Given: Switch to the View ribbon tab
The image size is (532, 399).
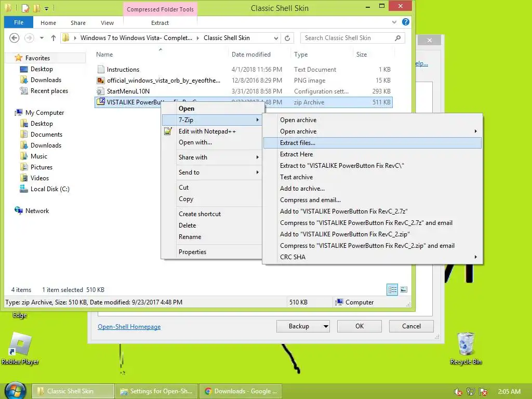Looking at the screenshot, I should click(107, 23).
